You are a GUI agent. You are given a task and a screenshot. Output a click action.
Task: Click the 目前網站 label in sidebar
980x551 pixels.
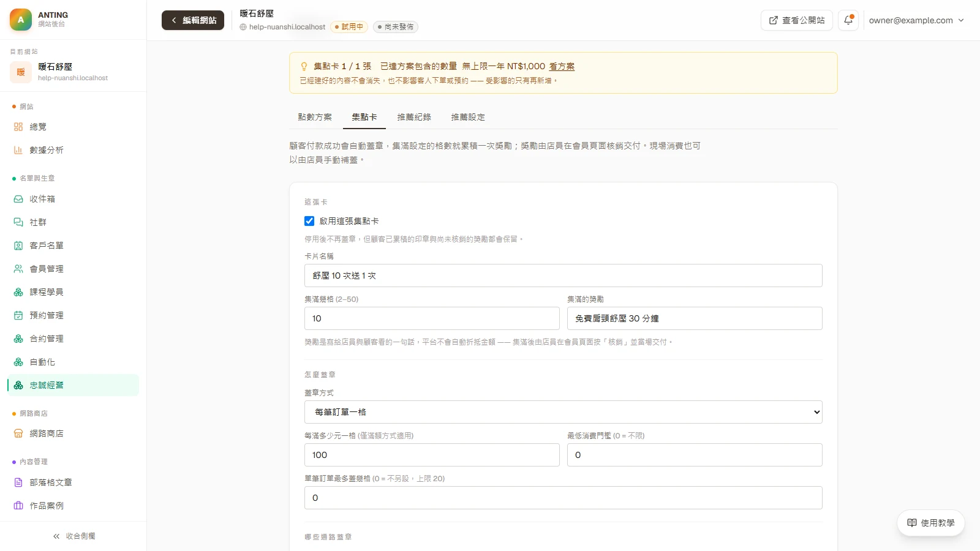click(x=24, y=51)
